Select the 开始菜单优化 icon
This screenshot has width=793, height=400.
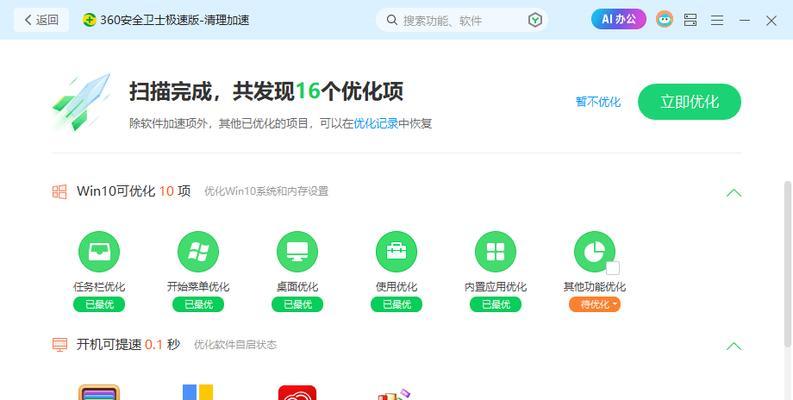click(198, 252)
